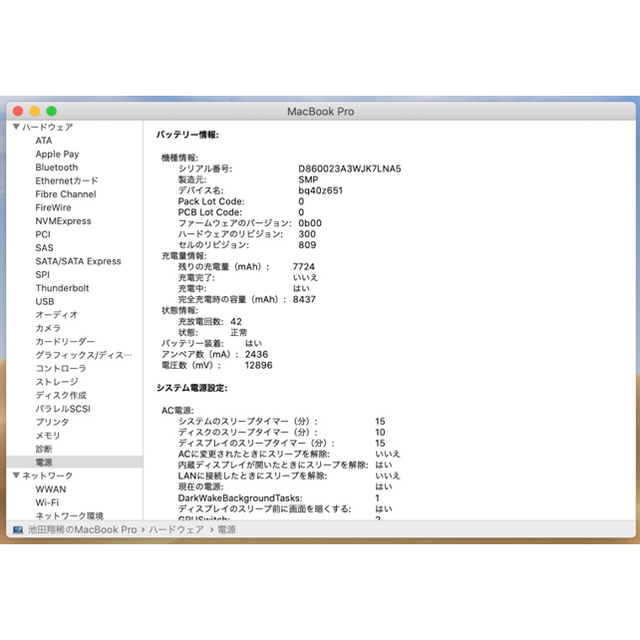Open SATA/SATA Express entry
This screenshot has height=640, width=640.
click(78, 261)
